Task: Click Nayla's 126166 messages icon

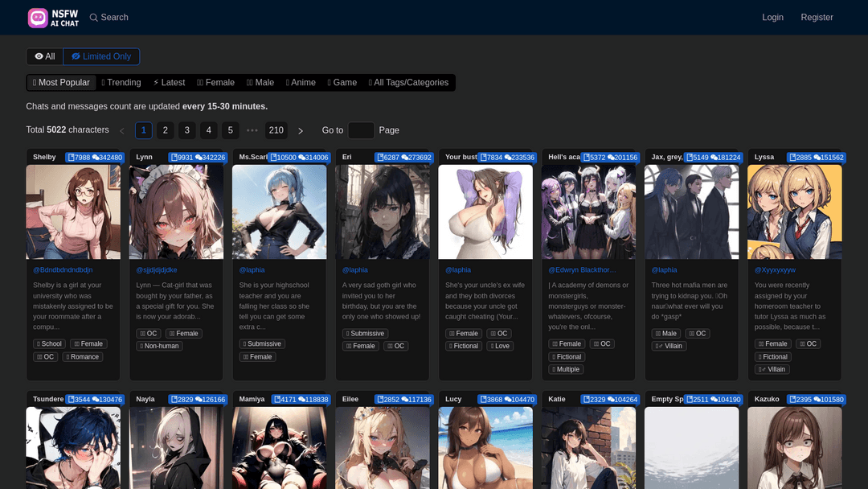Action: click(x=199, y=399)
